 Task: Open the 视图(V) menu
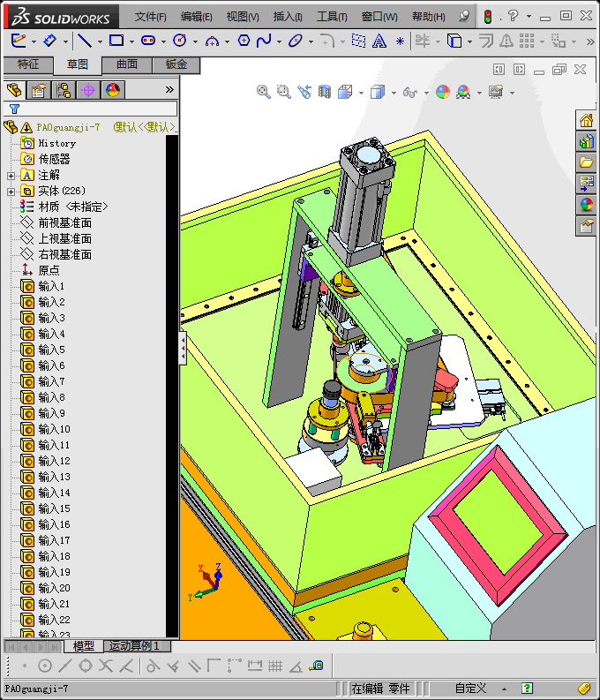tap(243, 17)
